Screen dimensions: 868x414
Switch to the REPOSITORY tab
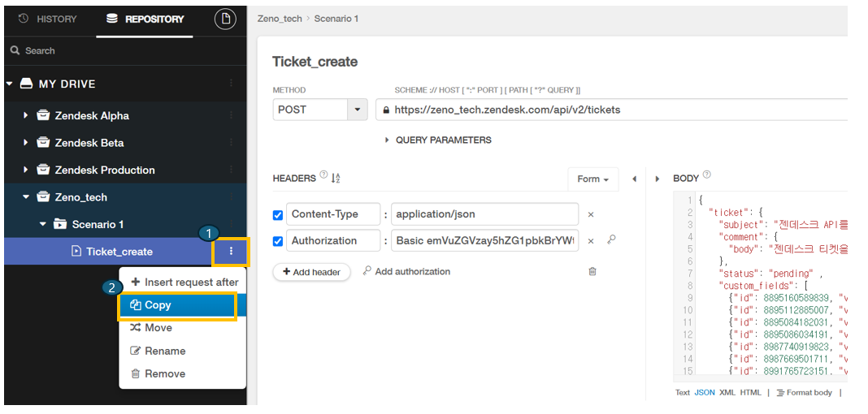145,19
